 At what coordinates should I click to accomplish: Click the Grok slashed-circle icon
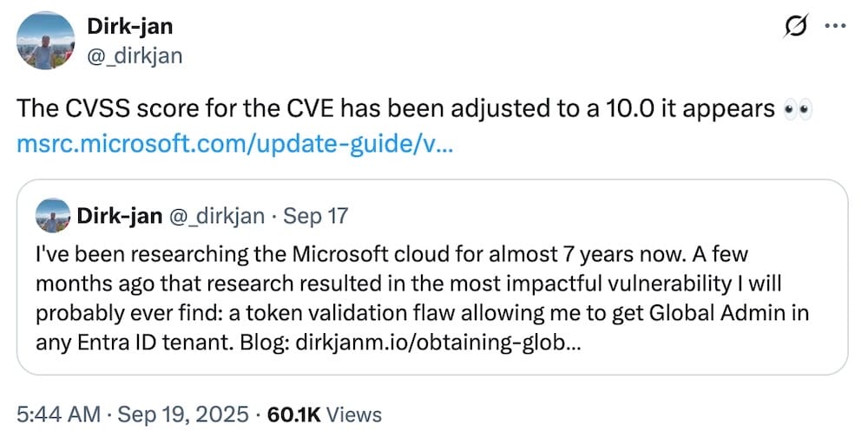(x=792, y=27)
